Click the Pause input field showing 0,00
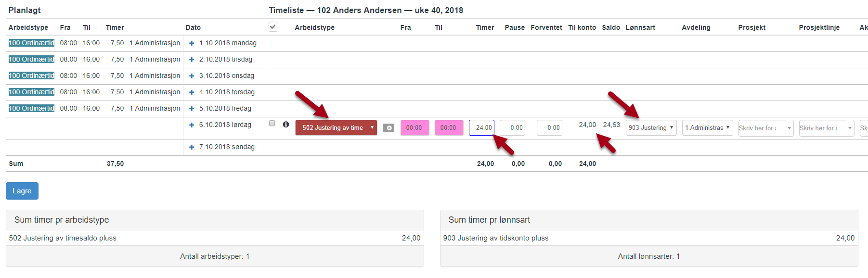The image size is (868, 278). (x=512, y=127)
